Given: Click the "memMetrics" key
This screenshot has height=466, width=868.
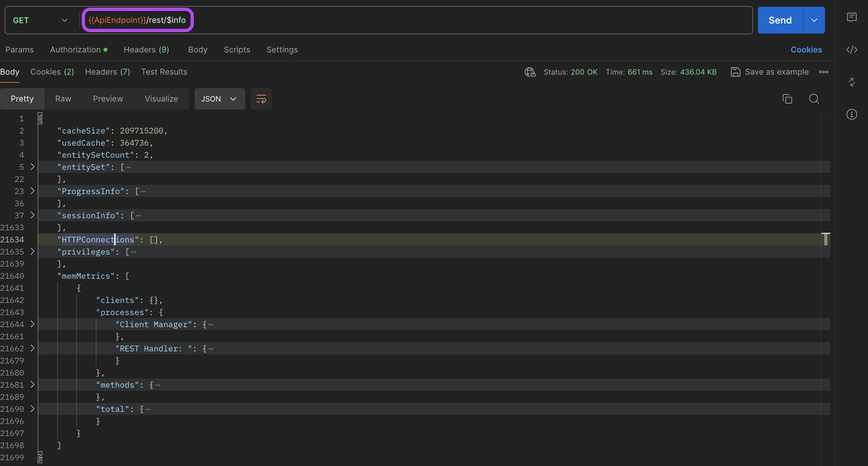Looking at the screenshot, I should point(86,276).
